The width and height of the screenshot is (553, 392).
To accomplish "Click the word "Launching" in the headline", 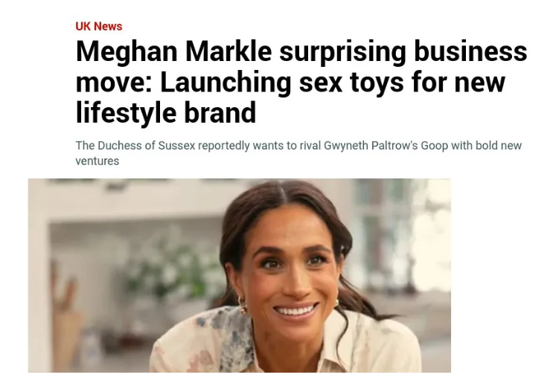I will tap(215, 83).
